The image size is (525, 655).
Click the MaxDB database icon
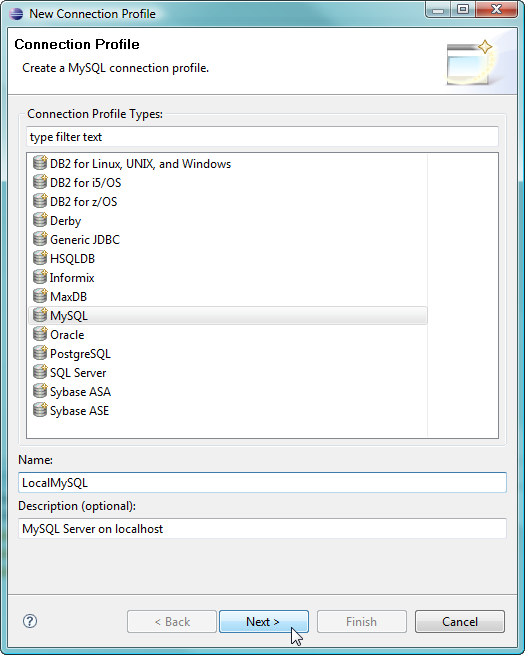click(40, 296)
